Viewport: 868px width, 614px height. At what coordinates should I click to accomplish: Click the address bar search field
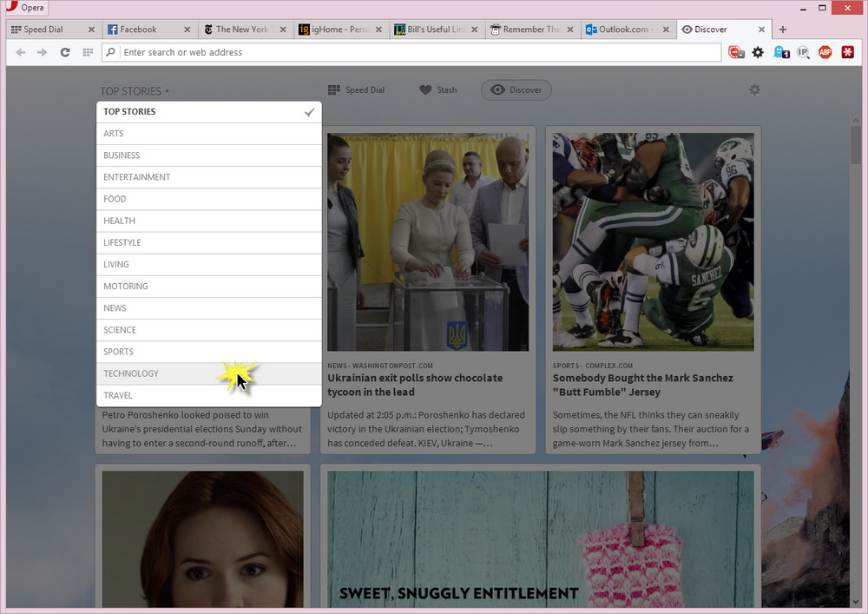point(411,52)
